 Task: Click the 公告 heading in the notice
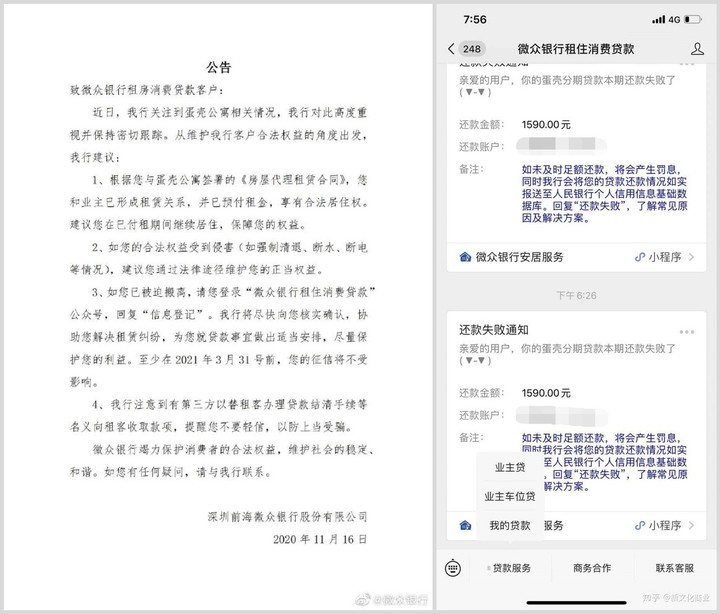tap(219, 68)
